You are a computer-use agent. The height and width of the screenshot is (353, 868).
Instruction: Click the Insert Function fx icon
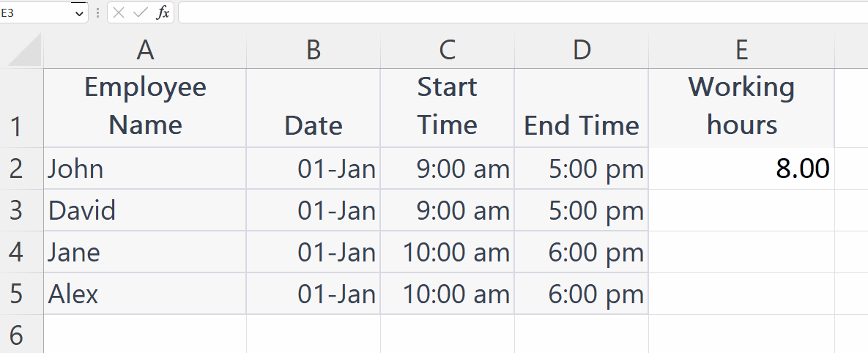pos(162,12)
